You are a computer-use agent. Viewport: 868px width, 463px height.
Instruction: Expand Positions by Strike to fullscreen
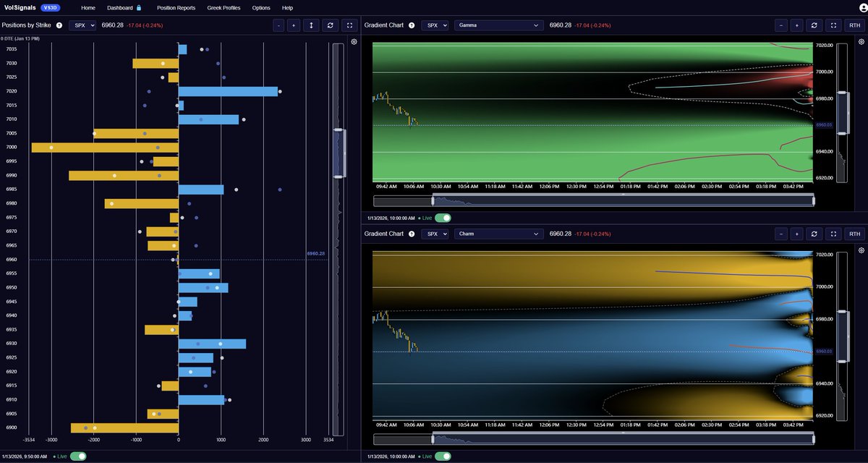click(x=349, y=25)
